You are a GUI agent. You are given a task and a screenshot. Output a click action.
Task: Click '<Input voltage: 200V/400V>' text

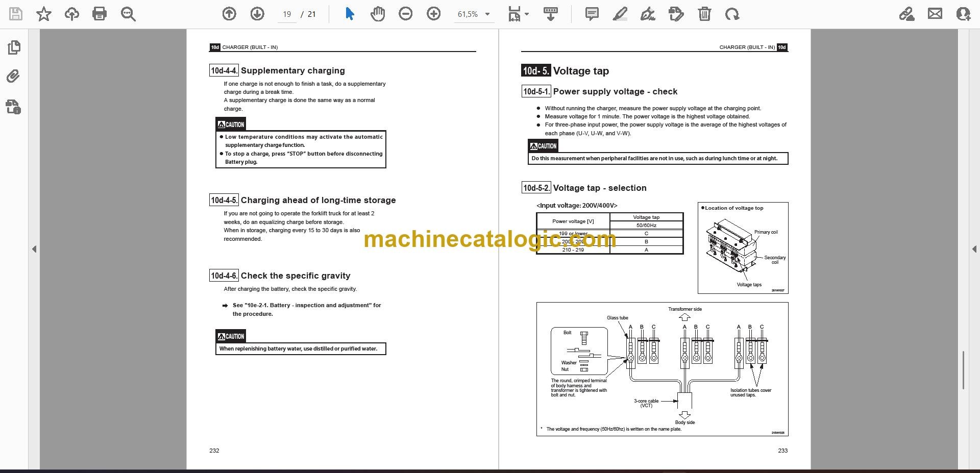tap(577, 206)
